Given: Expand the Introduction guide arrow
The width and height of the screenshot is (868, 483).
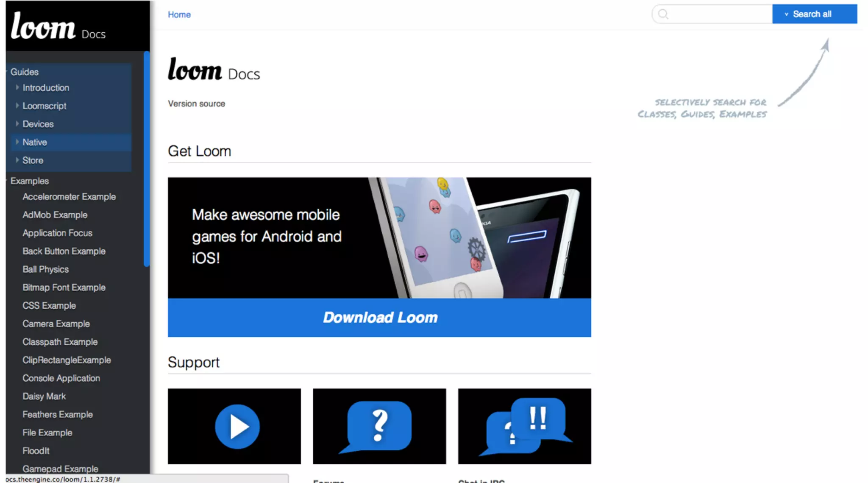Looking at the screenshot, I should [17, 87].
